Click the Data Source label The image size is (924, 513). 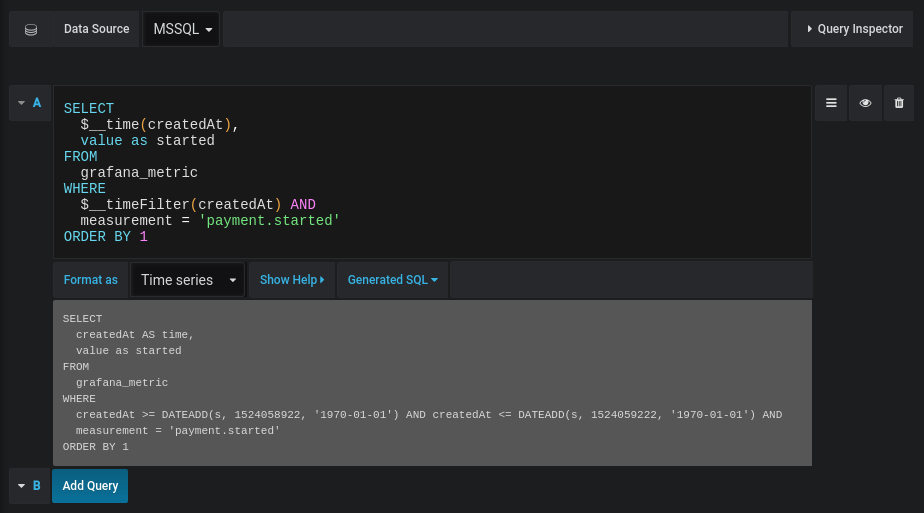point(96,29)
